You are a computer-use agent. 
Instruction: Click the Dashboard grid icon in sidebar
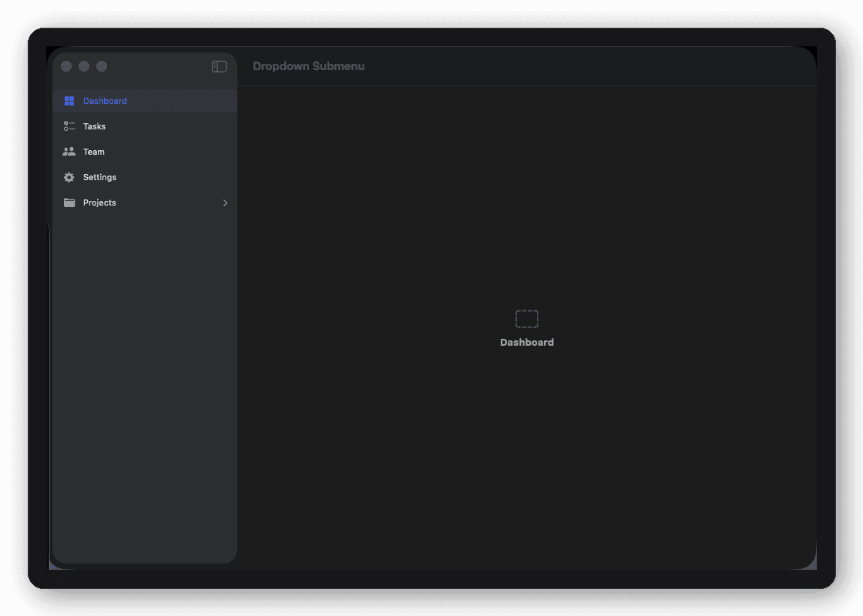point(69,101)
